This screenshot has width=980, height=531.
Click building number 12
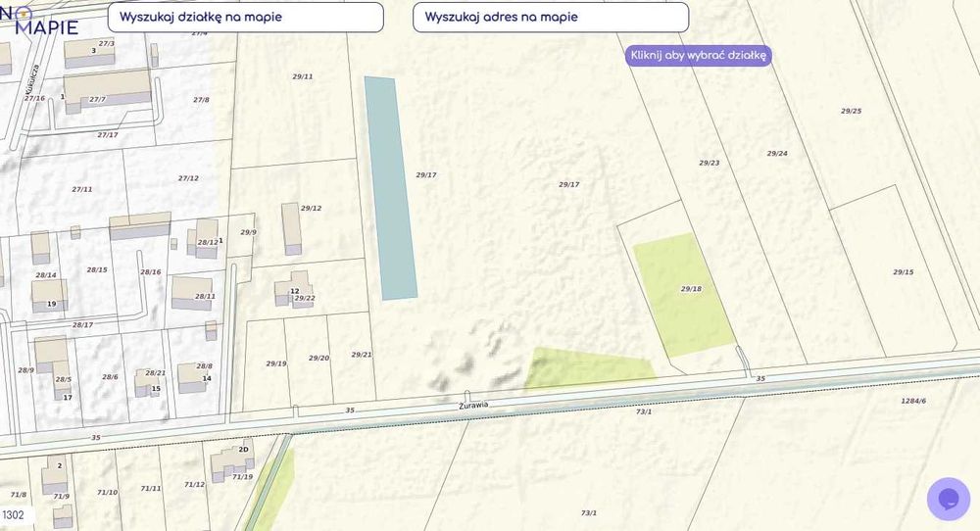(295, 291)
